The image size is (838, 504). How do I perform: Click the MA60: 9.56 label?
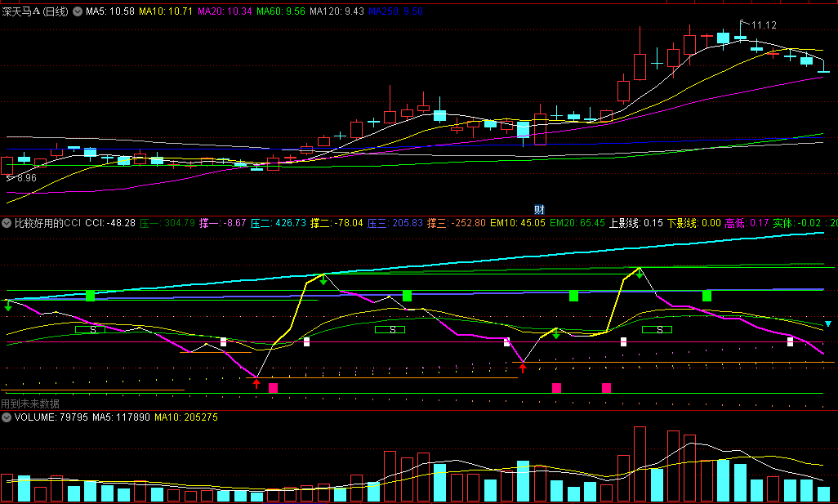tap(281, 11)
